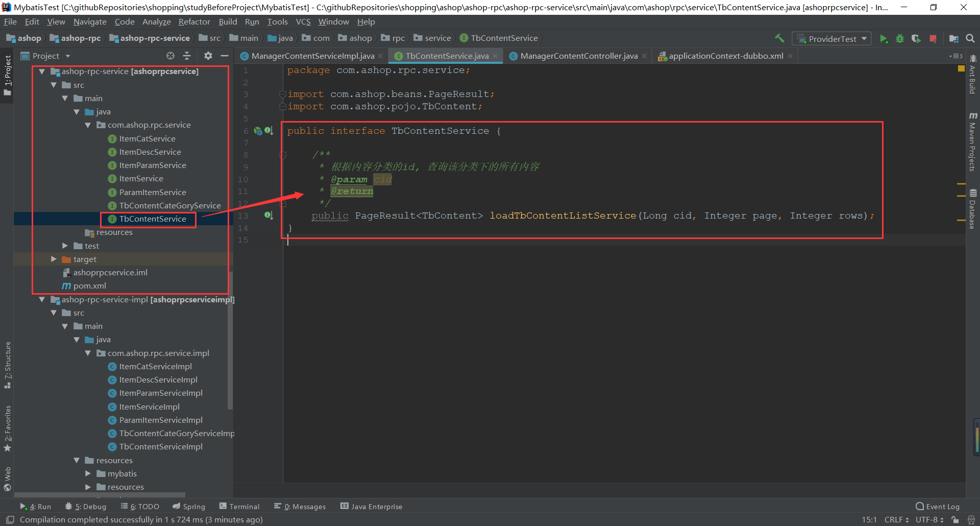This screenshot has width=980, height=526.
Task: Open the Debug tool window
Action: pos(86,507)
